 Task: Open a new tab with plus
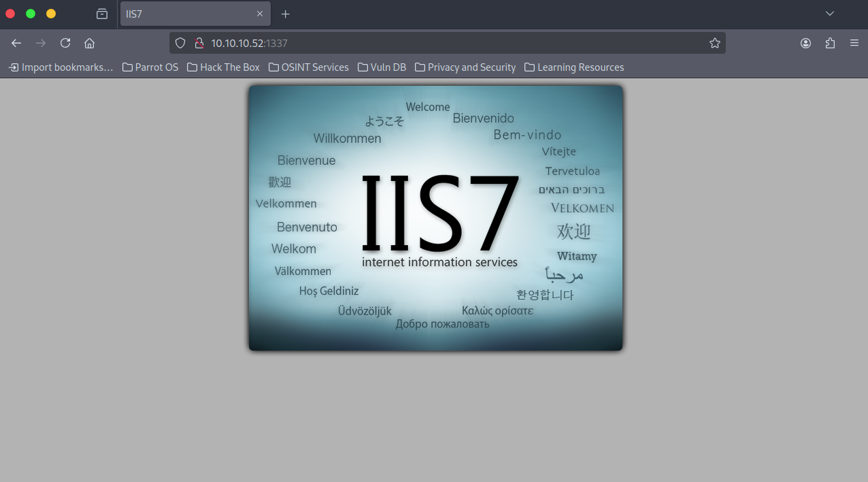click(285, 14)
